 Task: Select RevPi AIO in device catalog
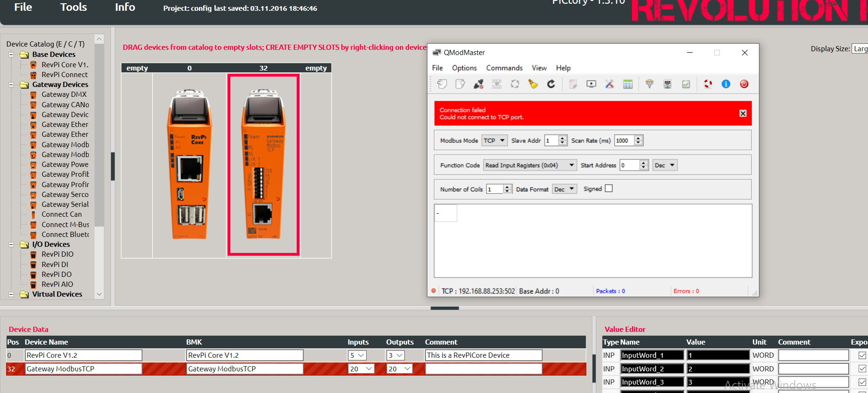point(57,284)
